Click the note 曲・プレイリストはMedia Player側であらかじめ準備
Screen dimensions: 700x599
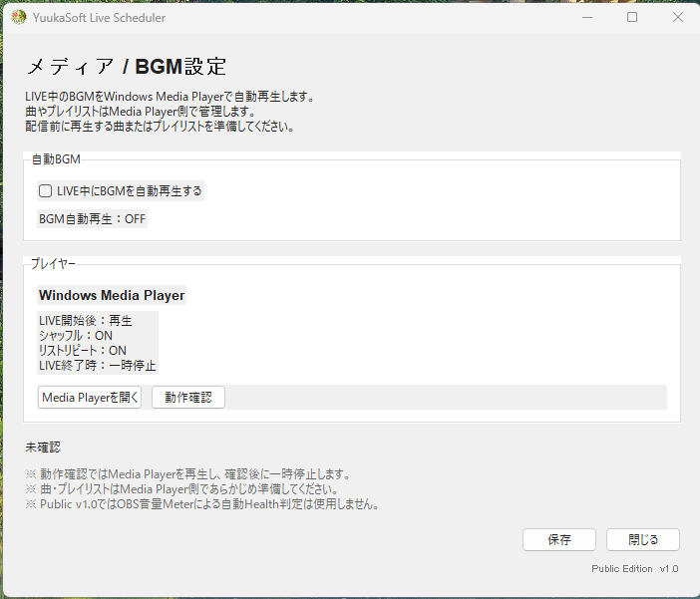click(181, 489)
